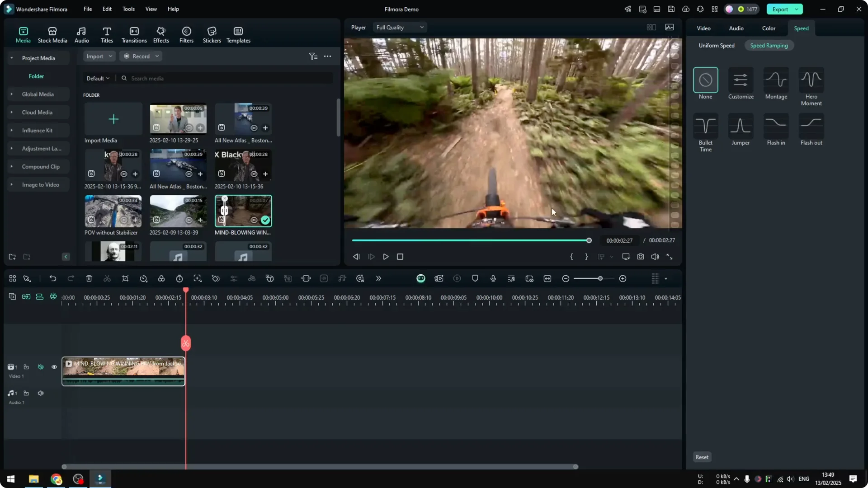The image size is (868, 488).
Task: Open the Stock Media panel
Action: 52,34
